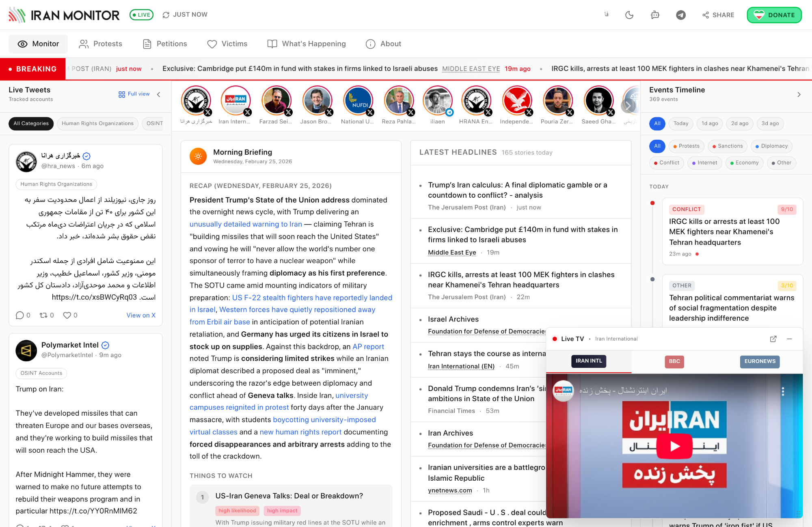The width and height of the screenshot is (812, 527).
Task: Click the refresh icon next to JUST NOW
Action: pyautogui.click(x=166, y=15)
